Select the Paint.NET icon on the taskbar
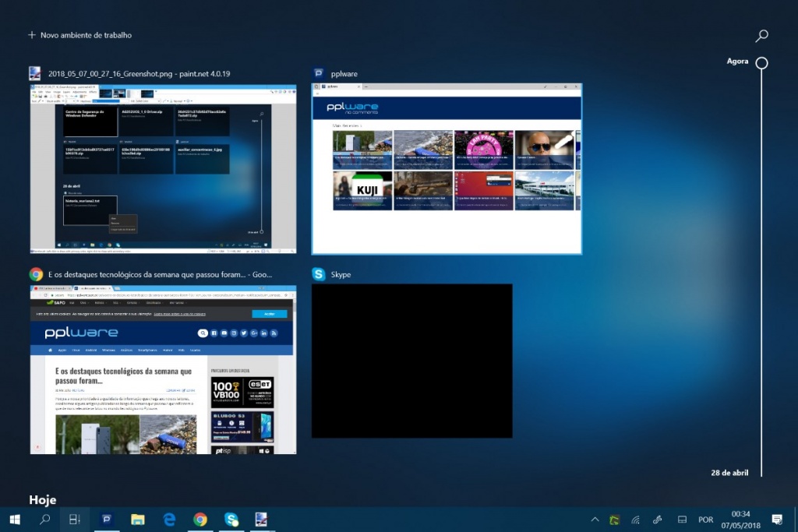Viewport: 798px width, 532px height. 263,519
